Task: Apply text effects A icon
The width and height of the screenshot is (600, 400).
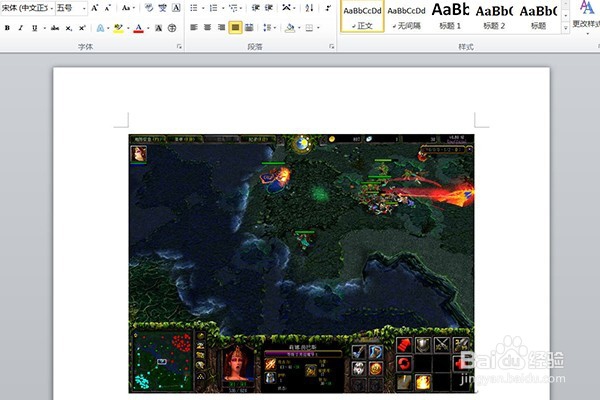Action: [x=100, y=28]
